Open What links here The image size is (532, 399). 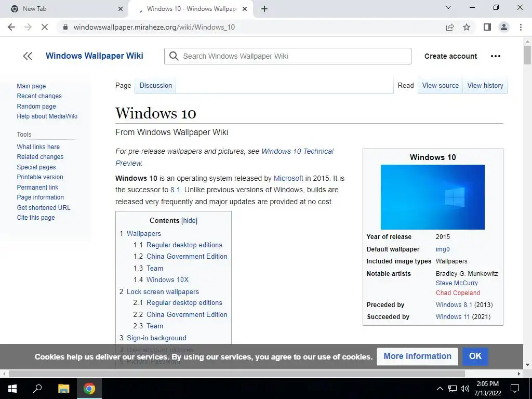(38, 147)
